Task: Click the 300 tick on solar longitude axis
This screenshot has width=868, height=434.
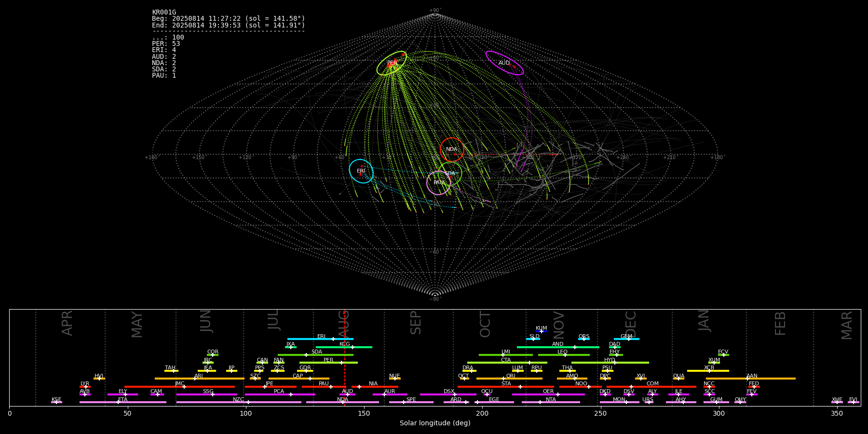Action: coord(719,413)
